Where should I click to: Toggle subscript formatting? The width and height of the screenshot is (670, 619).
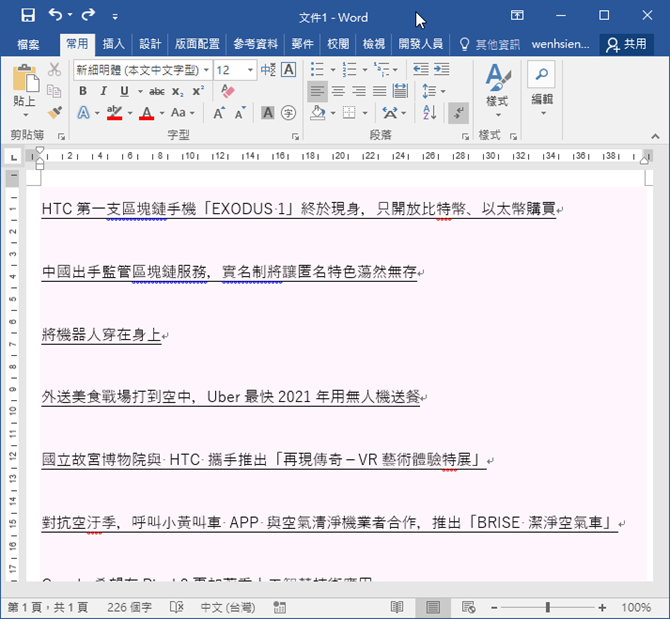[178, 91]
